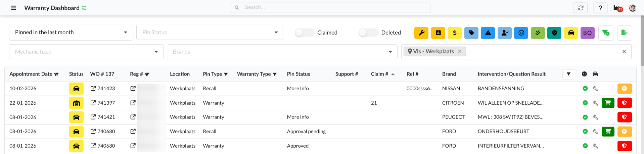Open the Brands dropdown

[282, 52]
